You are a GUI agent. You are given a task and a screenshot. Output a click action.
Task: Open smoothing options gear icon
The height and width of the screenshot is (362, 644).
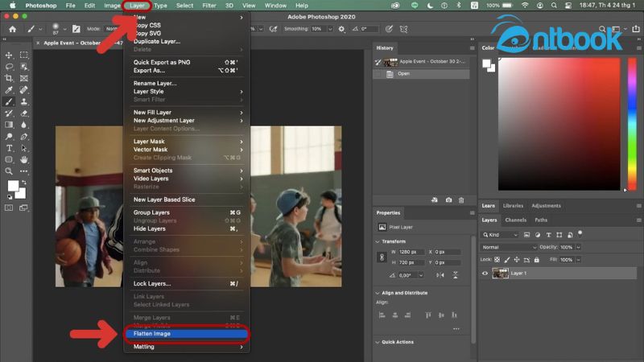click(341, 29)
